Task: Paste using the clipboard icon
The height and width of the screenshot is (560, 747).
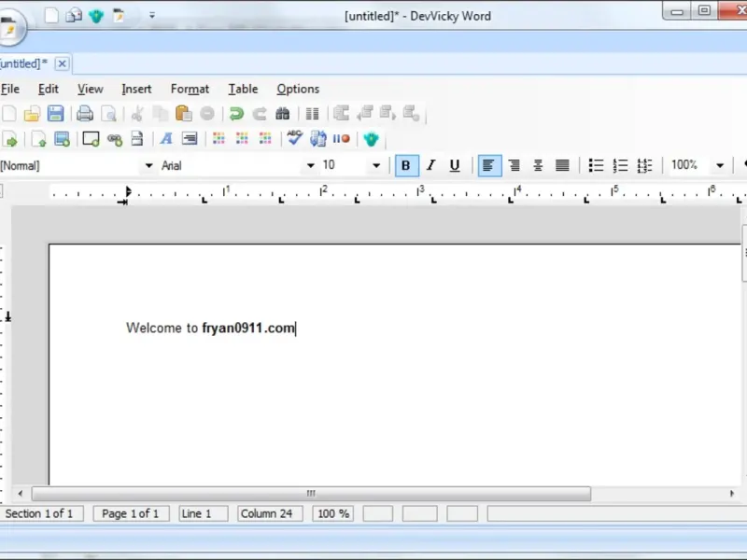Action: (183, 114)
